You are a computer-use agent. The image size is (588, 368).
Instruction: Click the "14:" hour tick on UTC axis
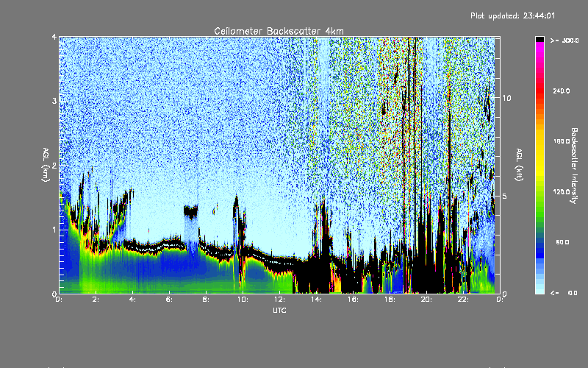pos(317,300)
